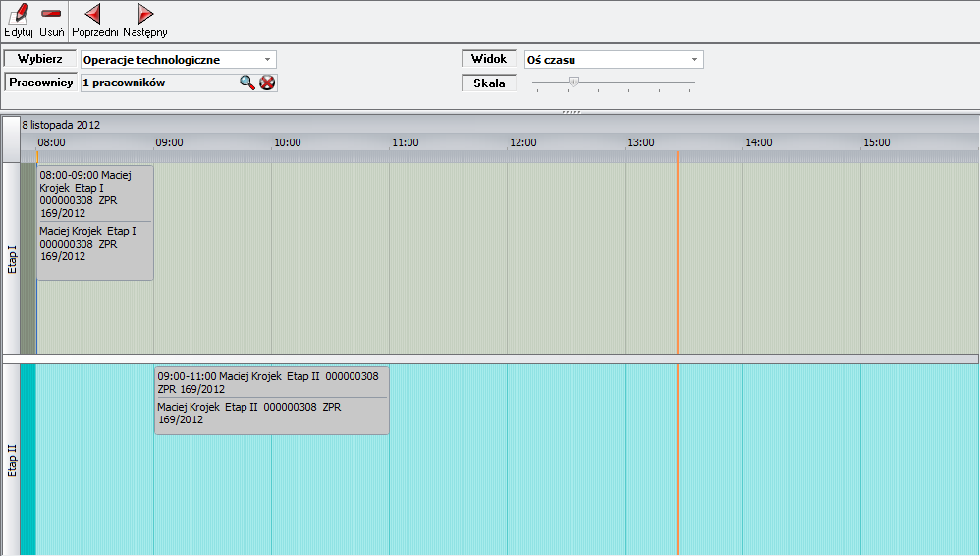Click the Usuń red minus icon
The image size is (980, 556).
point(51,13)
